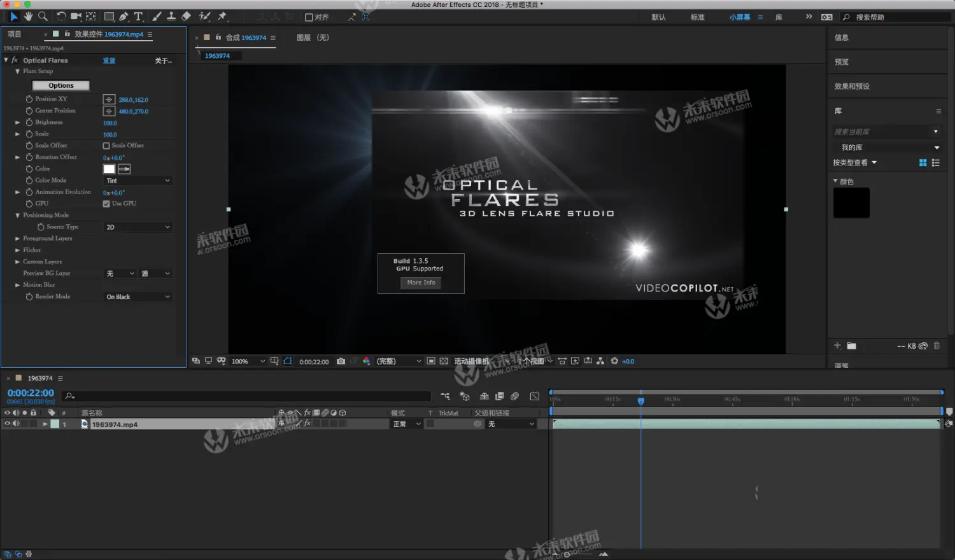The image size is (955, 560).
Task: Mute audio of layer 1963974.mp4
Action: [16, 424]
